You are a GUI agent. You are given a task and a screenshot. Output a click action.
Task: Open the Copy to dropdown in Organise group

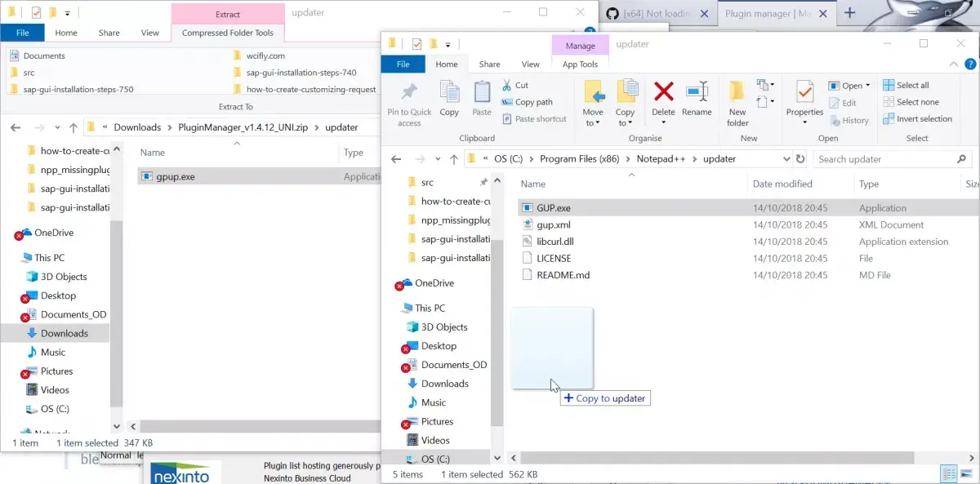click(x=625, y=118)
